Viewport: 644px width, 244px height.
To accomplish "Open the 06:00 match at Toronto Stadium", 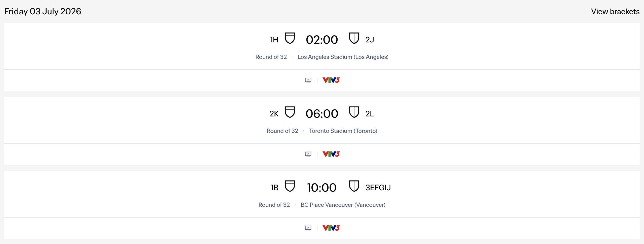I will [x=322, y=113].
